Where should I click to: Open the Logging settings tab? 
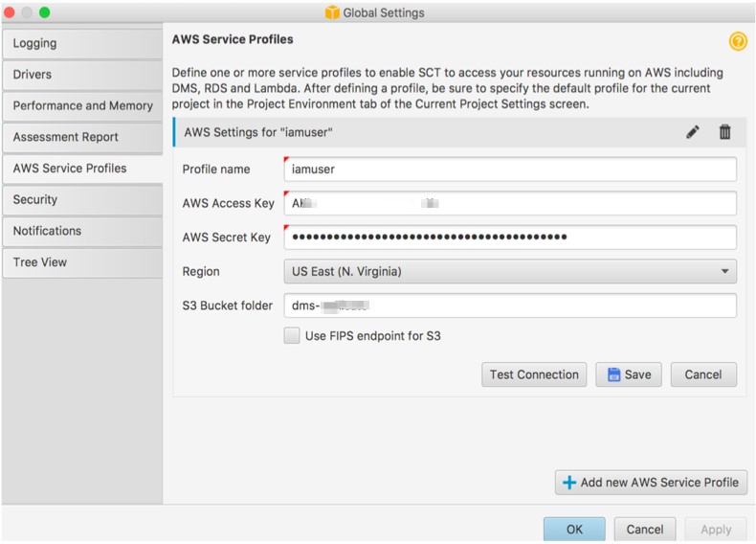pyautogui.click(x=82, y=43)
